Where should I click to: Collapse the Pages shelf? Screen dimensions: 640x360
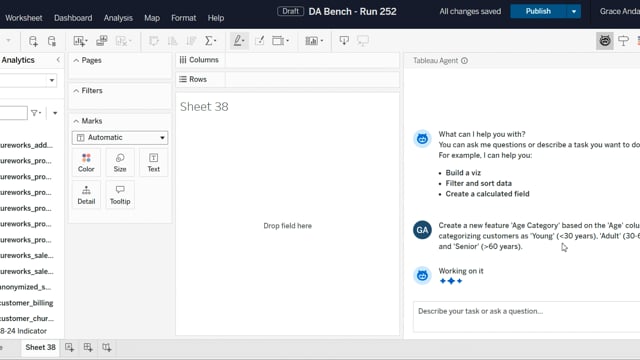[76, 60]
